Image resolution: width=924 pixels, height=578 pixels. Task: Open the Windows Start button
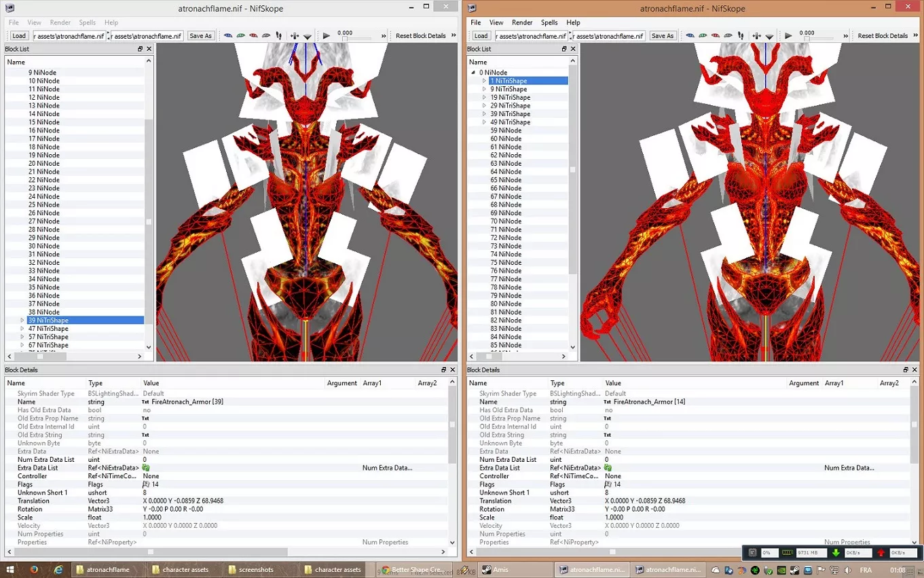(x=10, y=569)
